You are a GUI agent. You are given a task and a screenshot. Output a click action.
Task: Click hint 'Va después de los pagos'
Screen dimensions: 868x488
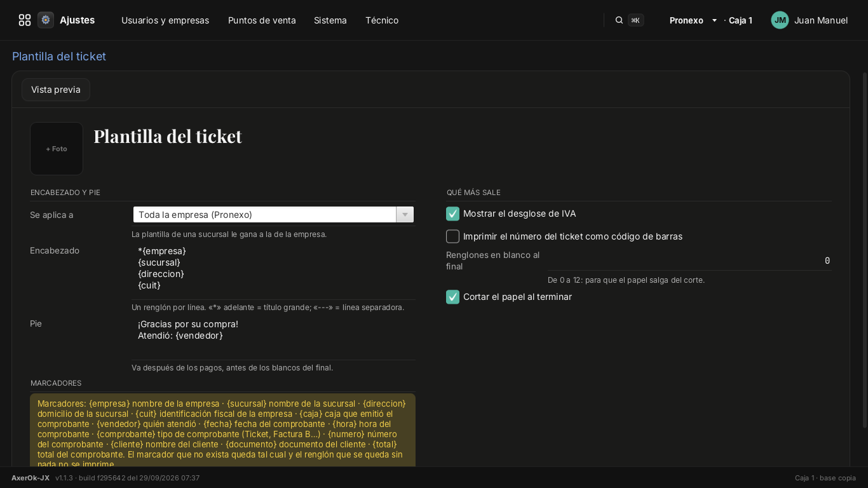click(232, 368)
